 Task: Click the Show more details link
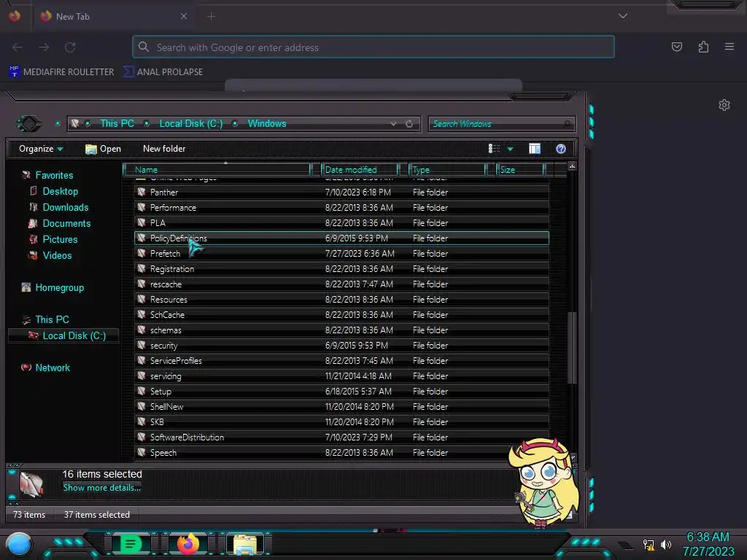click(101, 488)
